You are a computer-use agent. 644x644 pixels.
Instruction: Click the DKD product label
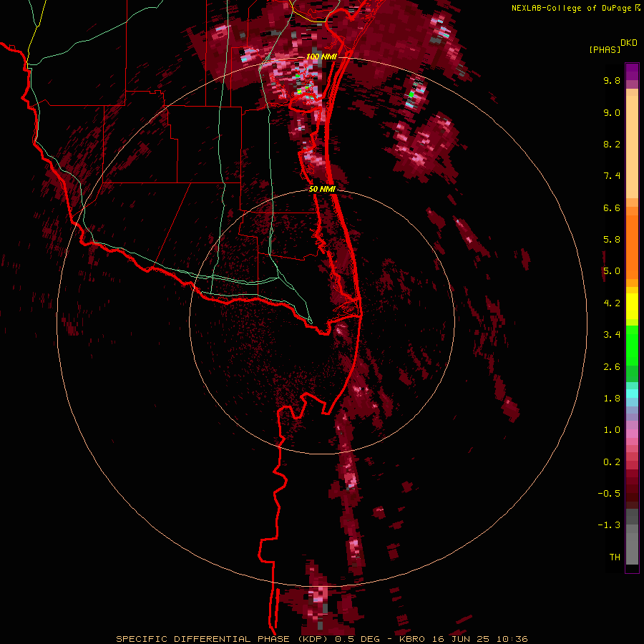(629, 43)
